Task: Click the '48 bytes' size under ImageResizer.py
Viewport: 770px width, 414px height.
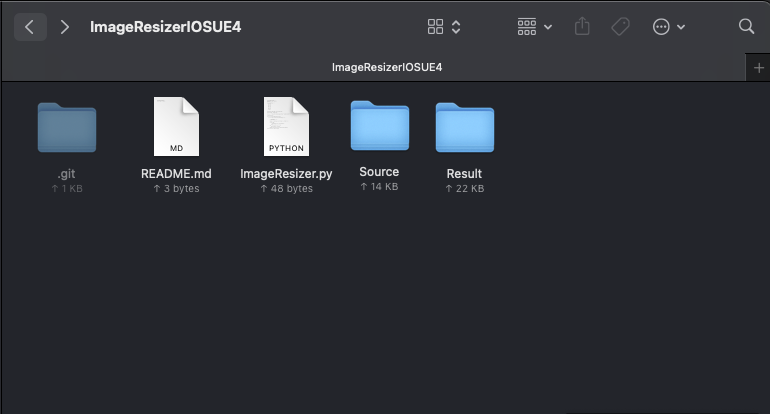Action: tap(286, 189)
